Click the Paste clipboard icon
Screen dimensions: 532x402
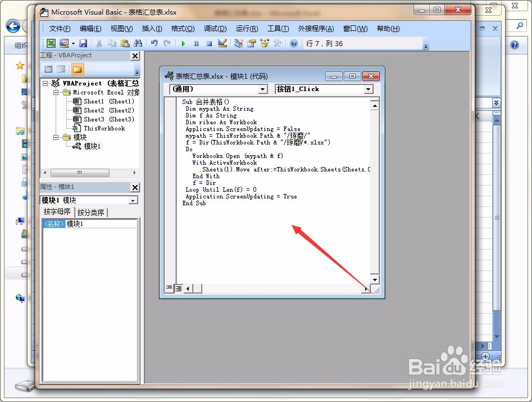coord(125,43)
